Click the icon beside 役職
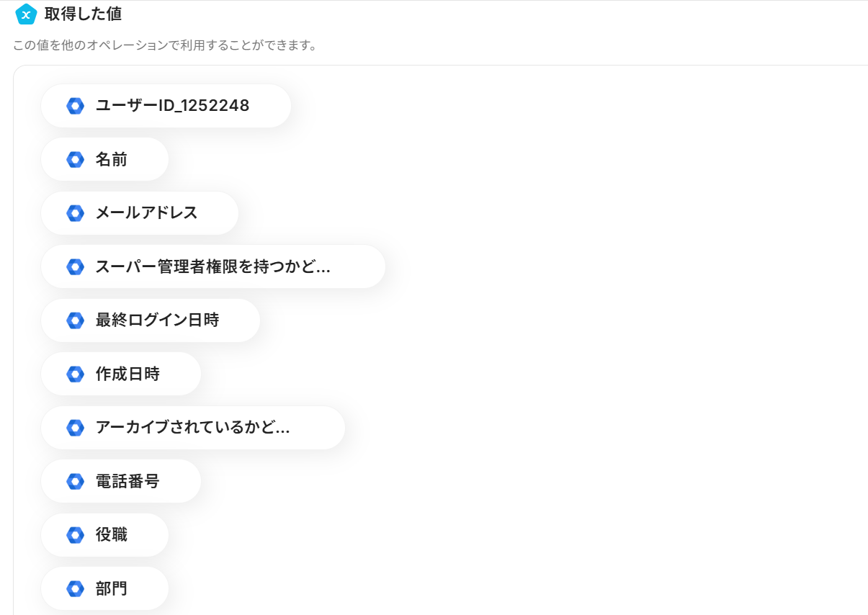868x615 pixels. point(75,535)
